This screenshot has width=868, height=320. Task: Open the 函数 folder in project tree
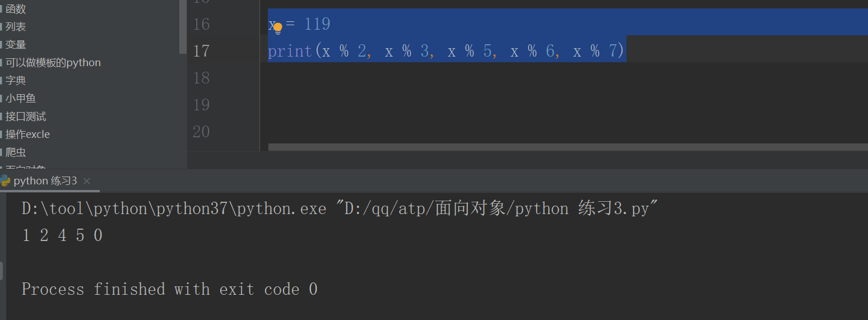click(x=16, y=9)
